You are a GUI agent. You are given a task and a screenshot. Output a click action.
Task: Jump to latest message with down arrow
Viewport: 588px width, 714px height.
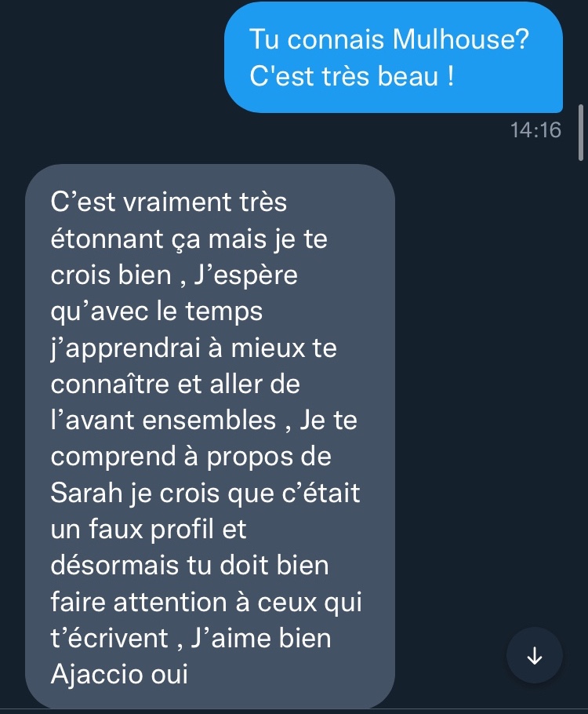535,655
